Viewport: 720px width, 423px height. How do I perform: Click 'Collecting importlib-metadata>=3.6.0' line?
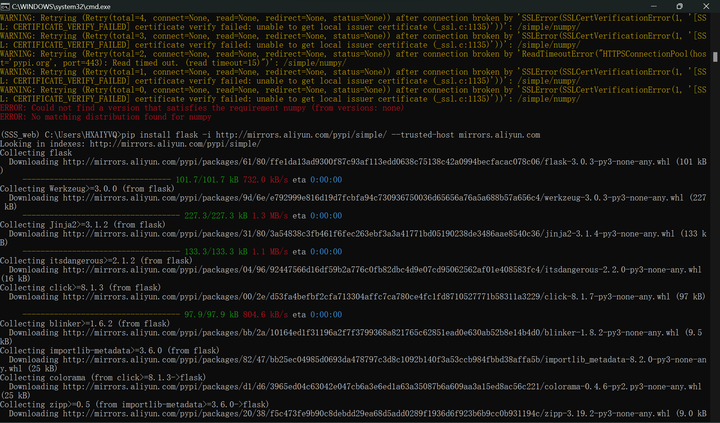point(110,350)
